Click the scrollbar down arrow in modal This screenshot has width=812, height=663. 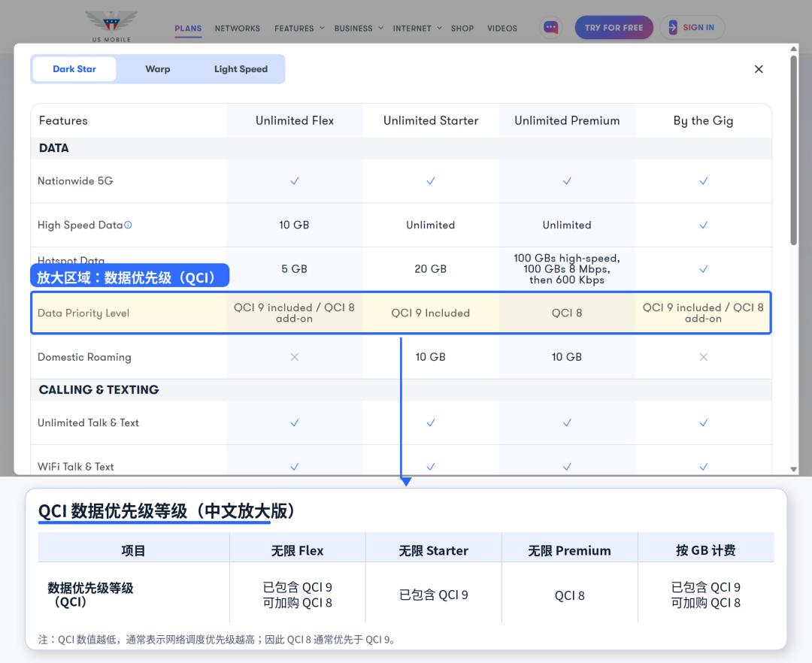point(793,469)
